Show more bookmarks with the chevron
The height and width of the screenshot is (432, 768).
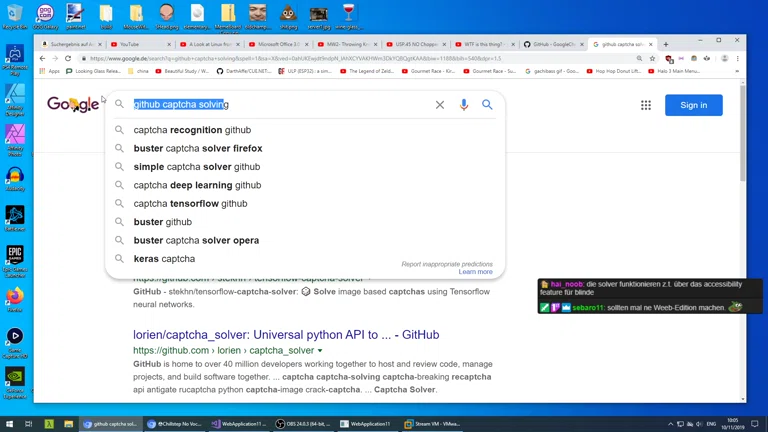point(737,71)
